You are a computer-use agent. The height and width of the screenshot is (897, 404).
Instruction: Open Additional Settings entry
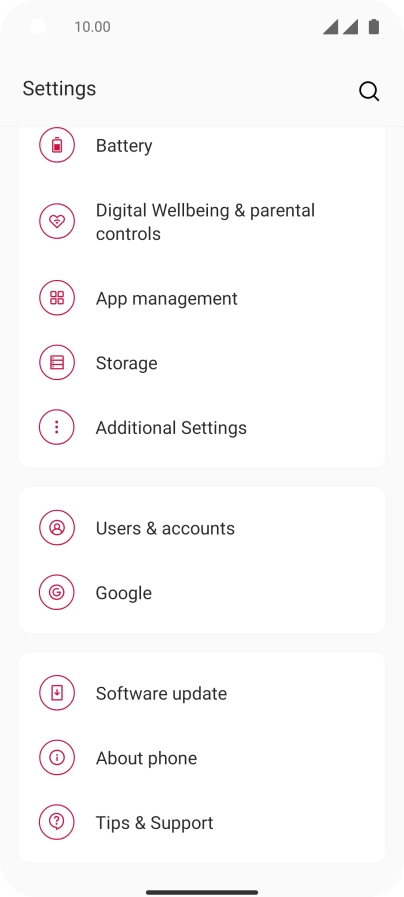(202, 427)
